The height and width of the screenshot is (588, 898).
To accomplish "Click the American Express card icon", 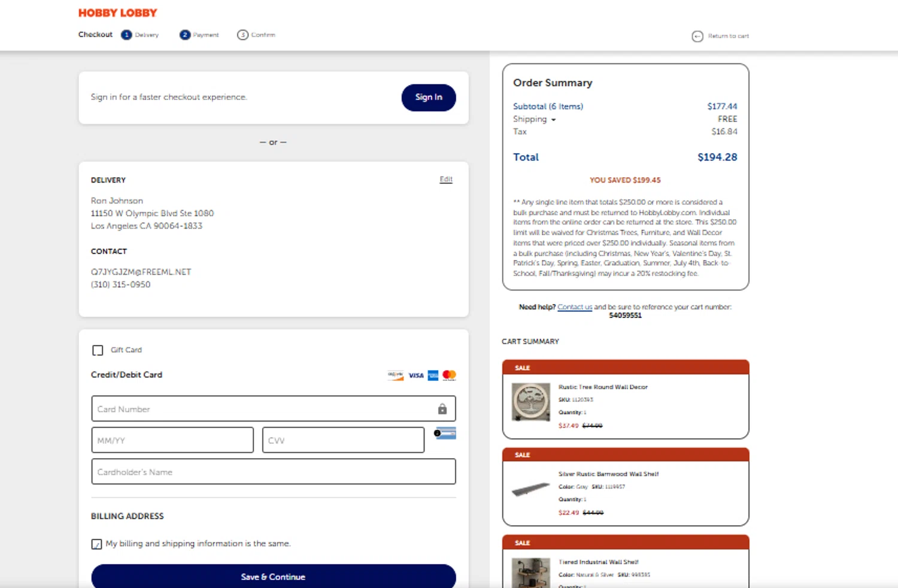I will pyautogui.click(x=433, y=375).
